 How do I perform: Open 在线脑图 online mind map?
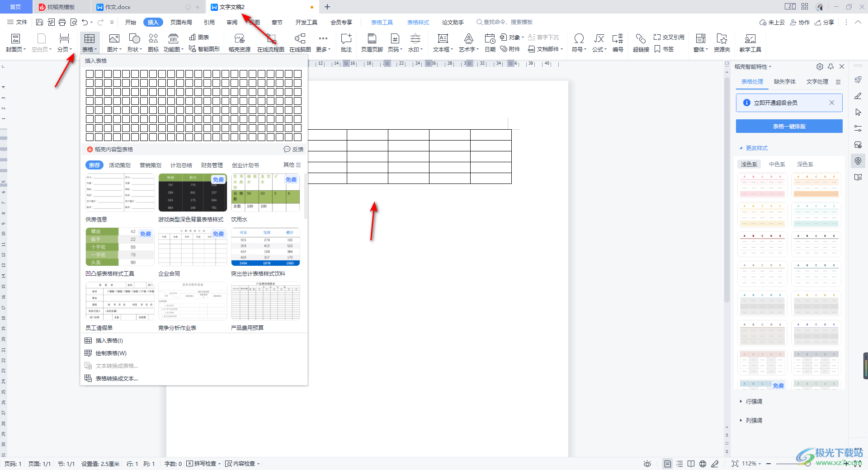point(300,43)
